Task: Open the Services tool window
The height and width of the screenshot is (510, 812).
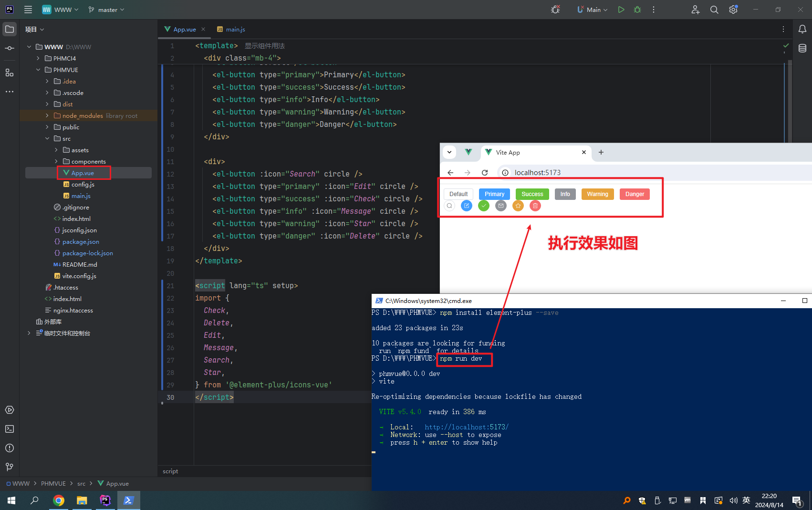Action: click(x=10, y=410)
